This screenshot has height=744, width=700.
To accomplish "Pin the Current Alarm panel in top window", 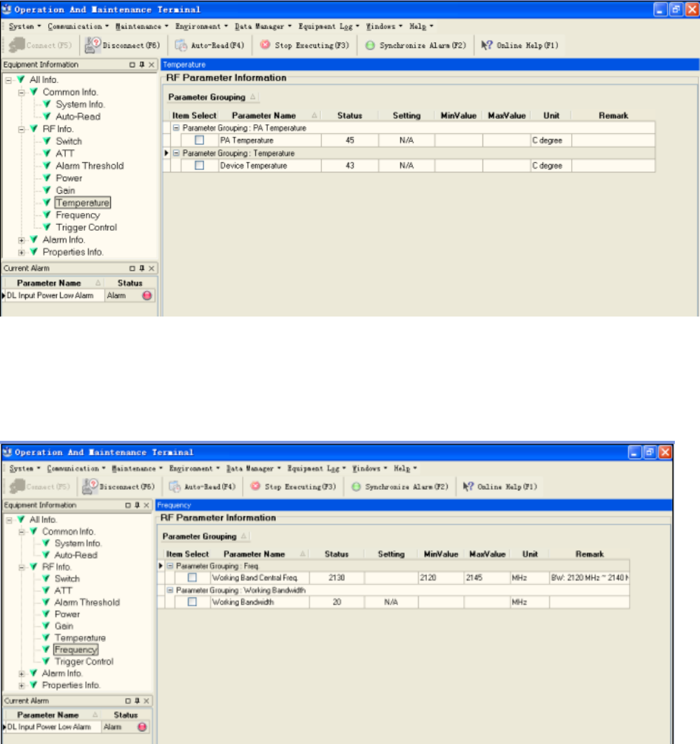I will (x=142, y=268).
